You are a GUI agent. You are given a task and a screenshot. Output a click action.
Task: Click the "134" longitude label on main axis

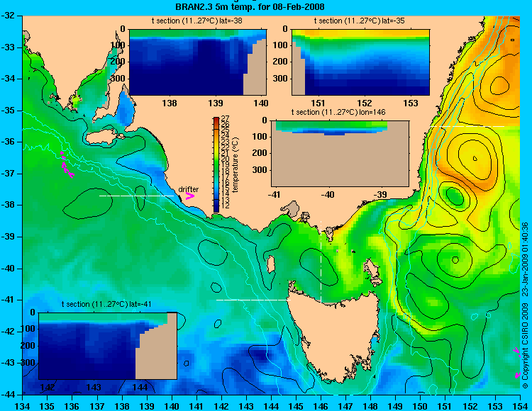point(23,407)
